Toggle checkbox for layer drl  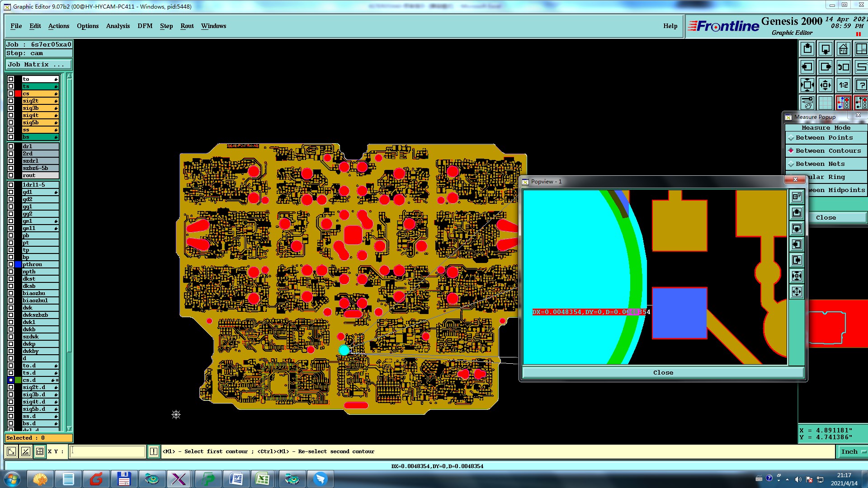click(11, 146)
